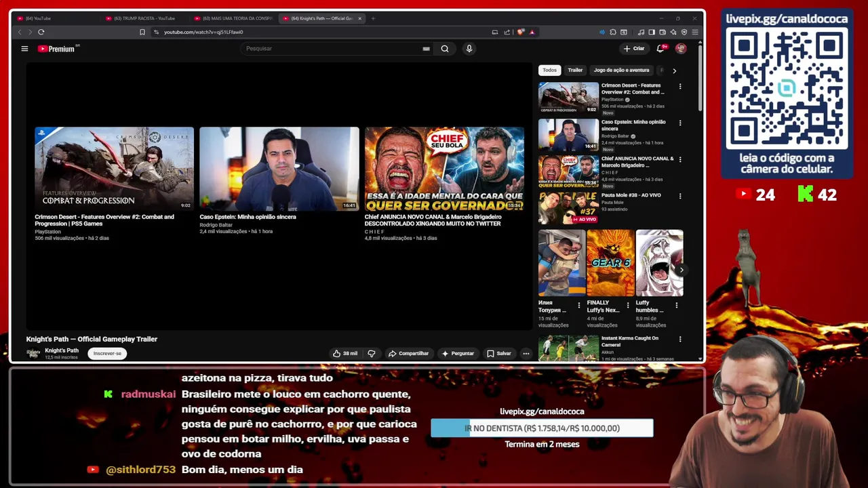Click the youtube.com address bar URL
The width and height of the screenshot is (868, 488).
(203, 32)
